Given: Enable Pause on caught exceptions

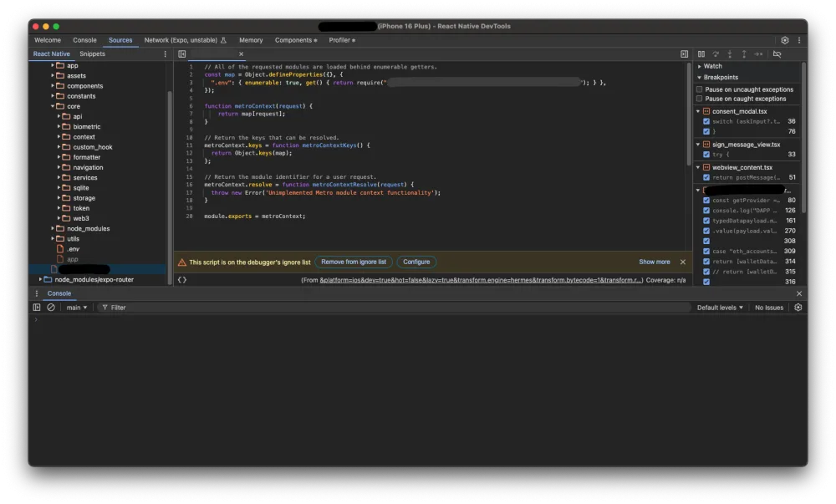Looking at the screenshot, I should point(700,99).
